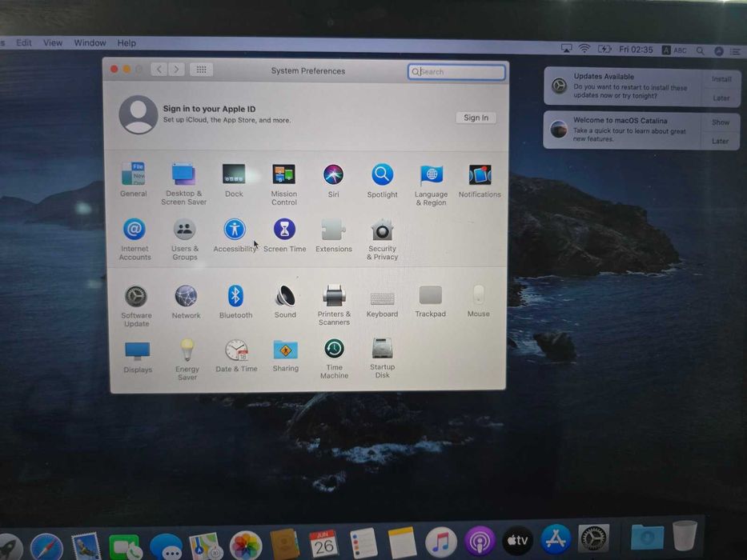The image size is (747, 560).
Task: Open Mouse preferences
Action: (478, 301)
